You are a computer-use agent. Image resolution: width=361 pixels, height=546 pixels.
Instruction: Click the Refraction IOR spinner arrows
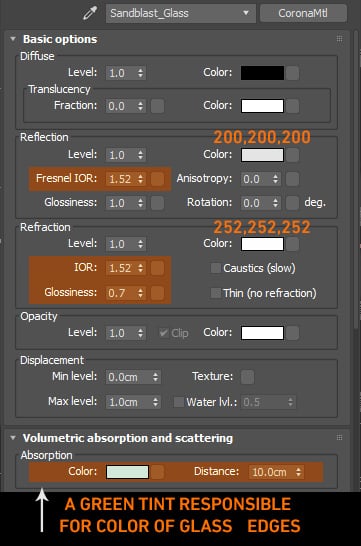[x=141, y=268]
